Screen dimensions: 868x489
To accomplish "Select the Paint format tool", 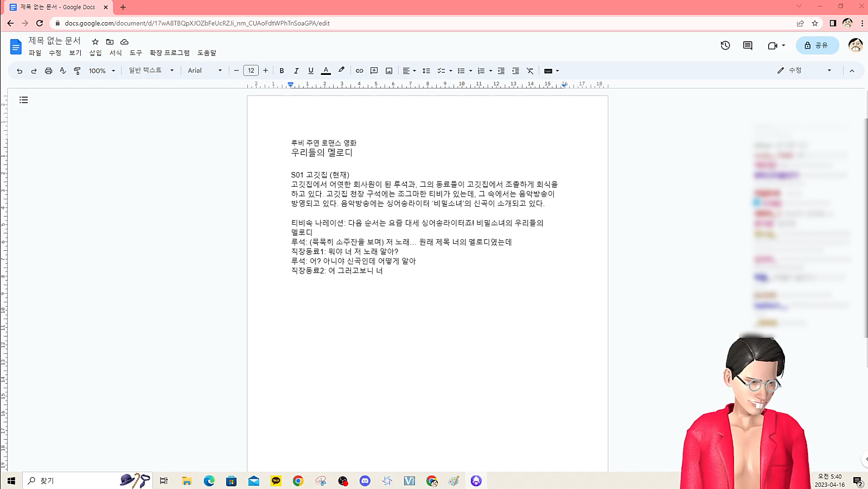I will click(77, 71).
